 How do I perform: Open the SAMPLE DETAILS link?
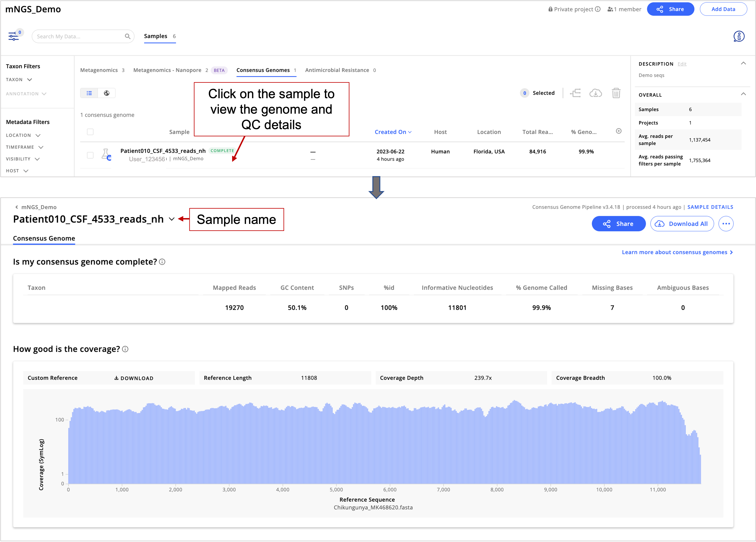[710, 207]
